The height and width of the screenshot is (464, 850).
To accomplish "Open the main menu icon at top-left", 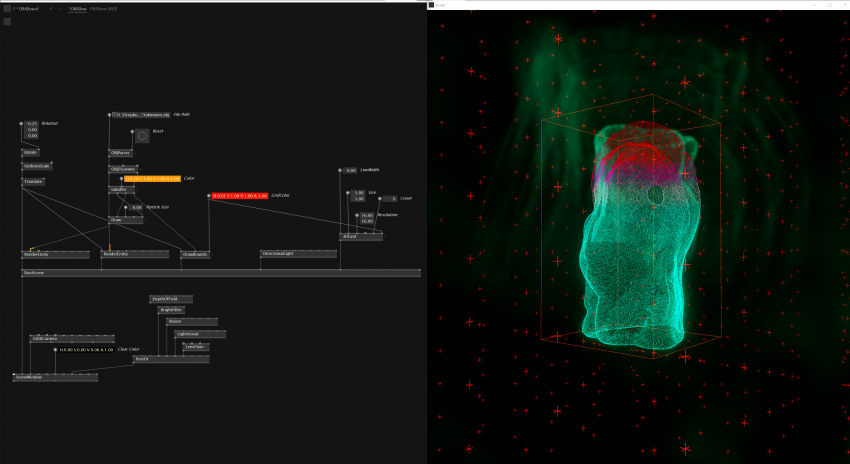I will pyautogui.click(x=7, y=9).
